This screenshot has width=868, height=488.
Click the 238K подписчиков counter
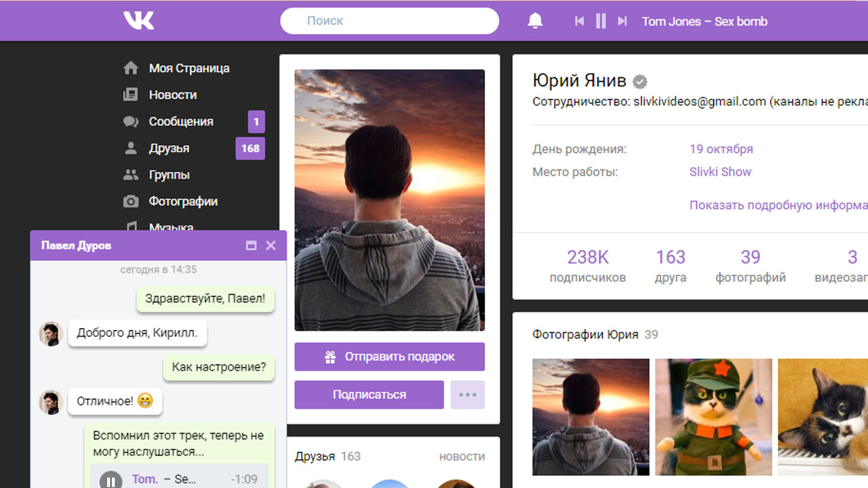click(588, 266)
